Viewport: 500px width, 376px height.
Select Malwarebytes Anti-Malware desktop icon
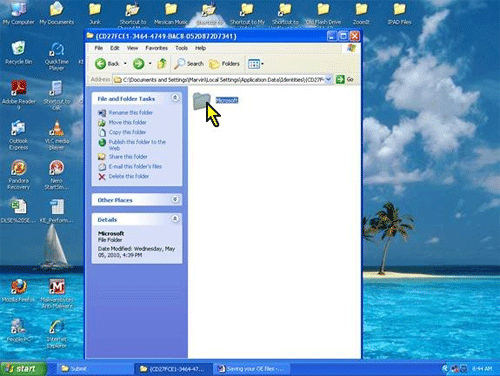(x=57, y=293)
